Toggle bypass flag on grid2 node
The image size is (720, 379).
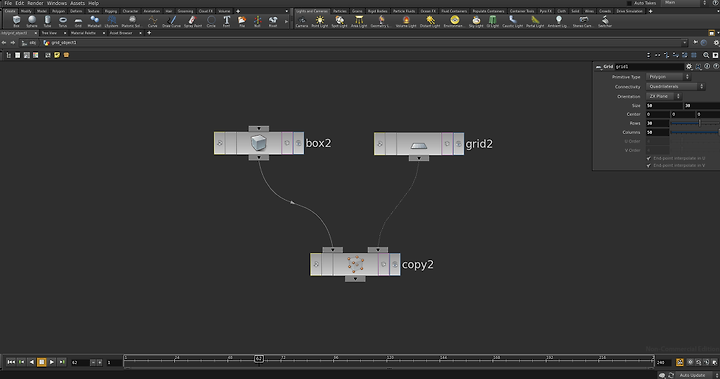[x=380, y=144]
